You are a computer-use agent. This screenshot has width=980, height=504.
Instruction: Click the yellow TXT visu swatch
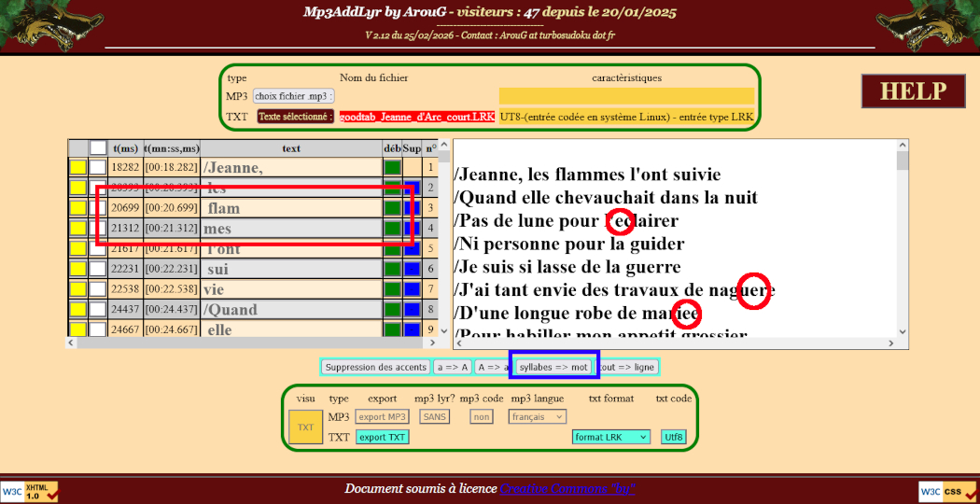click(x=305, y=427)
